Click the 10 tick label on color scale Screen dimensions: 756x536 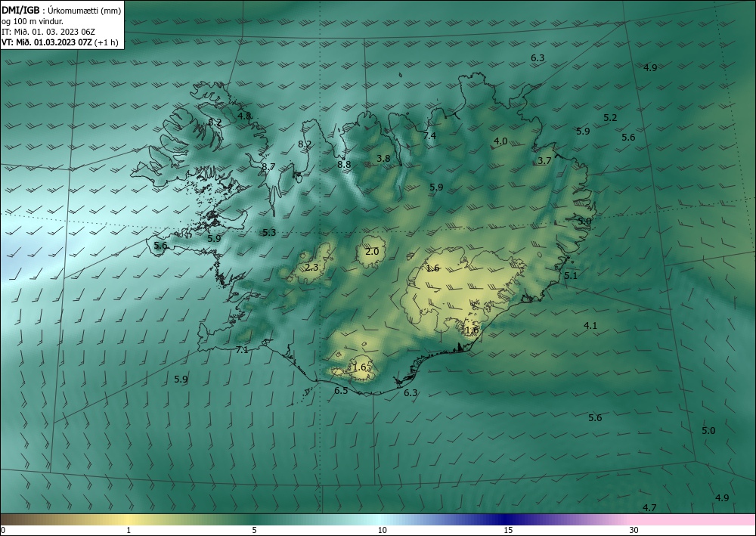tap(382, 531)
